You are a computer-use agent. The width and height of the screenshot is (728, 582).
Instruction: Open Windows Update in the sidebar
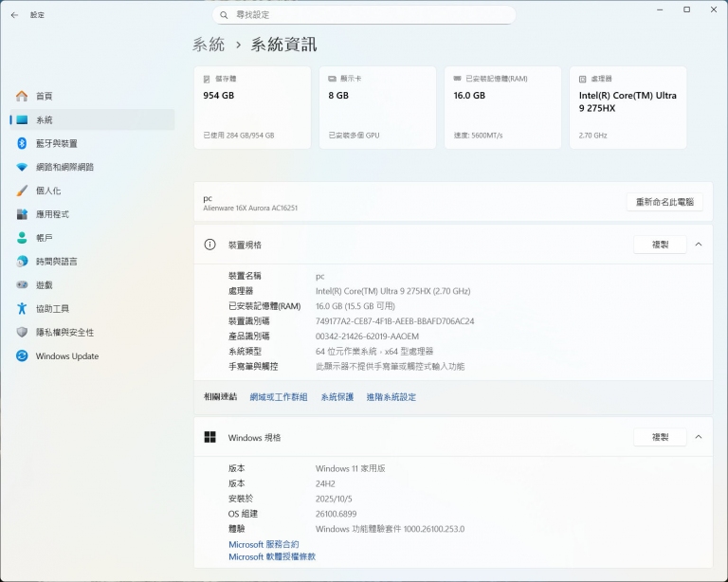click(x=66, y=356)
